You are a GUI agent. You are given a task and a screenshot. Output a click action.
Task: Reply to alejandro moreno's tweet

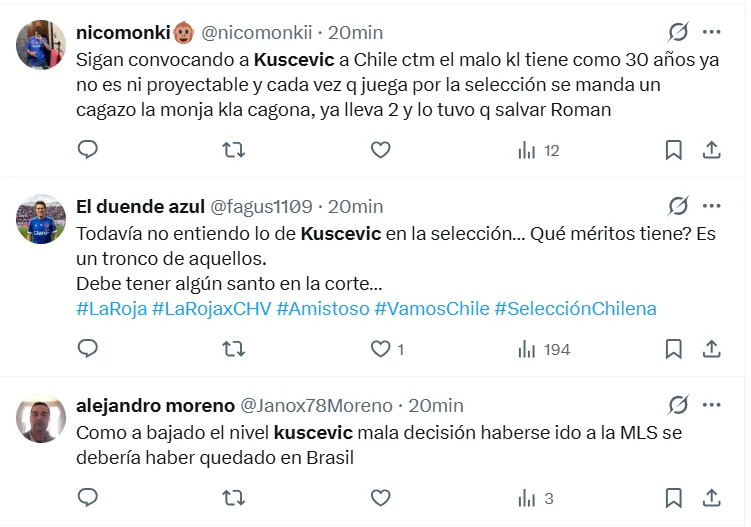(88, 498)
